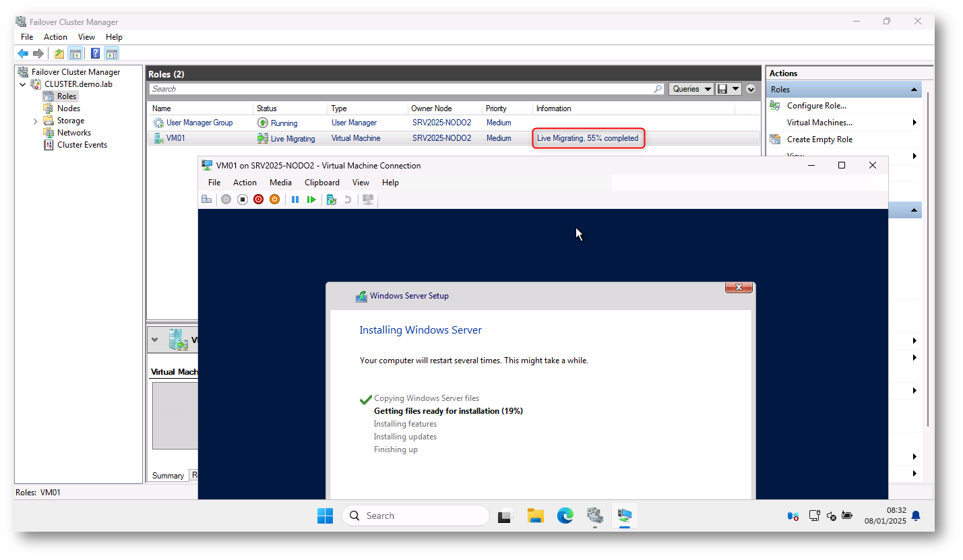963x560 pixels.
Task: Pause the virtual machine with the blue pause icon
Action: point(295,199)
